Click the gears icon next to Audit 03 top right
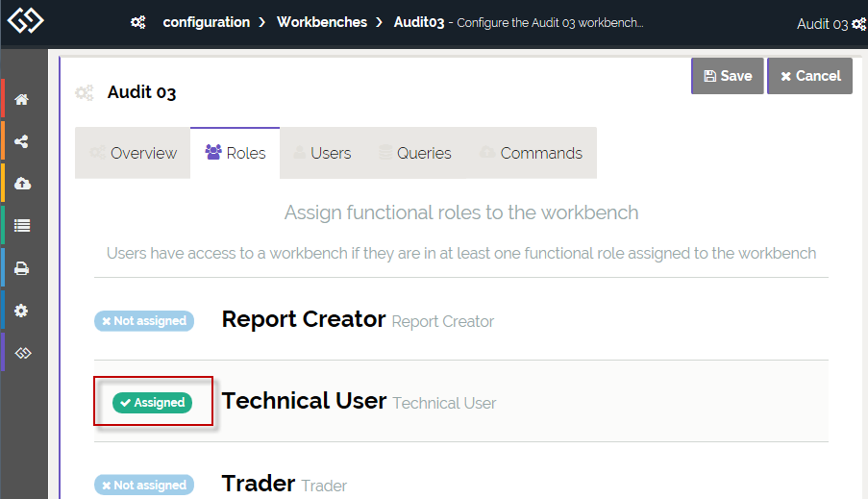 click(858, 24)
